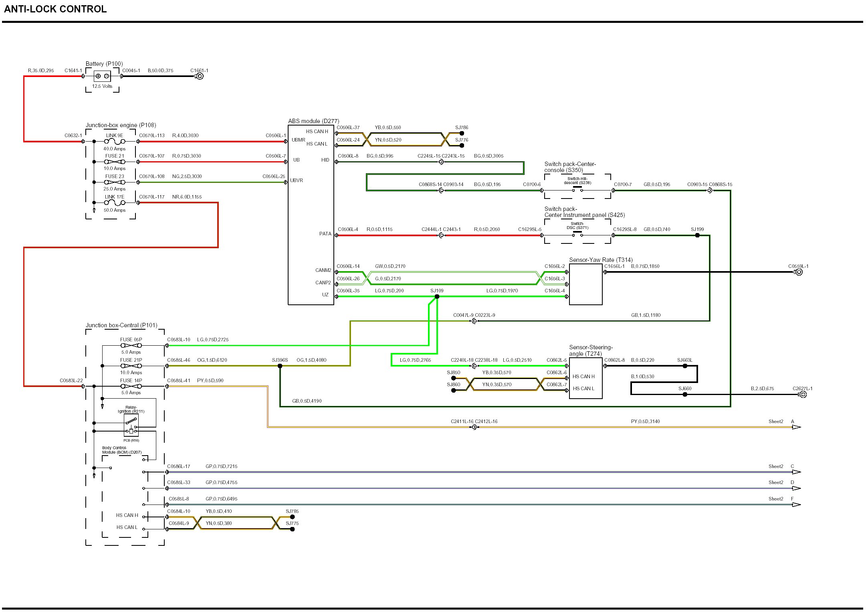Click the Ignition relay R211 symbol
The image size is (868, 614).
pos(131,426)
